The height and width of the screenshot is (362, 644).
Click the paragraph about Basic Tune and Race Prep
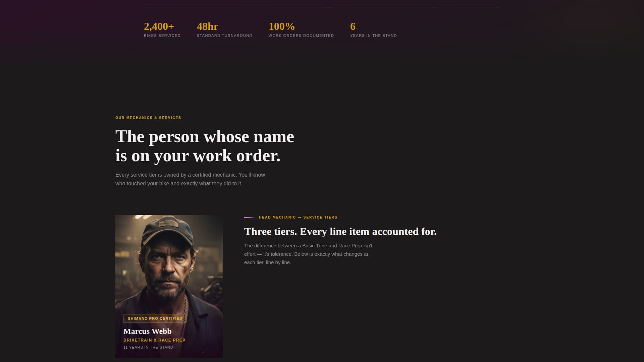click(308, 254)
